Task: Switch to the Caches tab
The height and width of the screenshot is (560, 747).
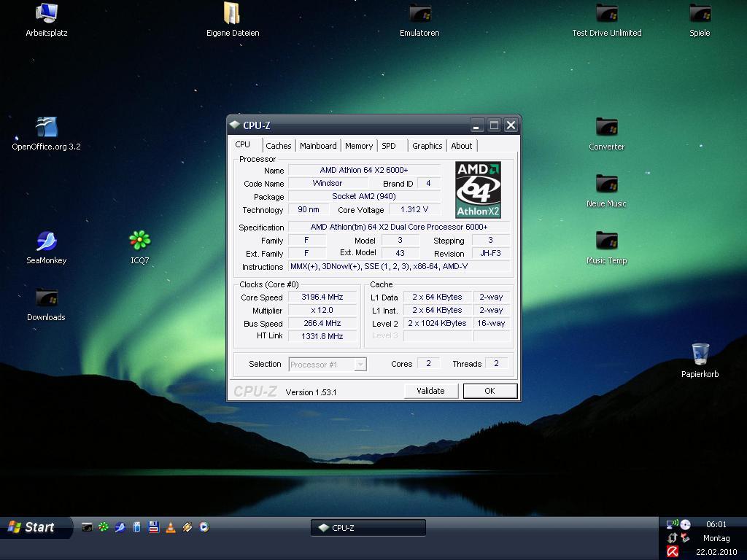Action: pos(278,146)
